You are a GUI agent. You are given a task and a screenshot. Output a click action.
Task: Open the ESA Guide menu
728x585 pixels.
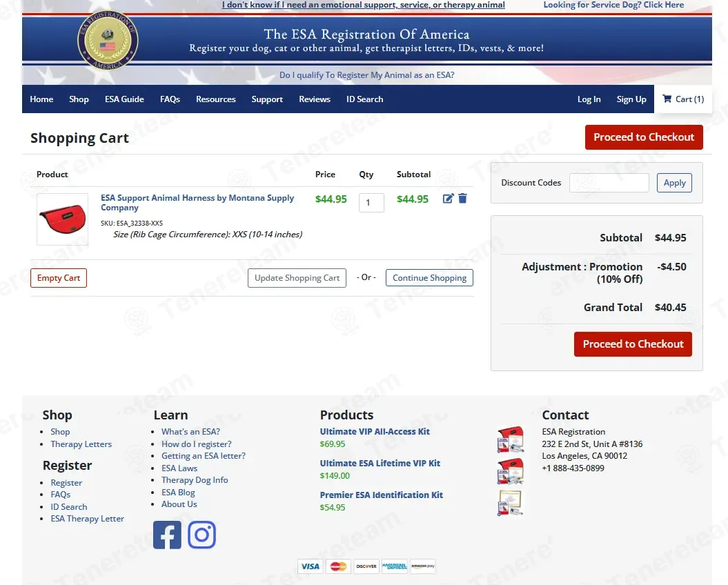click(124, 99)
